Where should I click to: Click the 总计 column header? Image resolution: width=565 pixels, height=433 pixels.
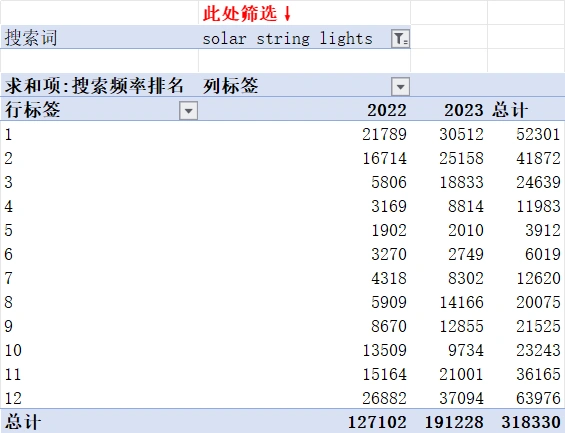point(510,110)
